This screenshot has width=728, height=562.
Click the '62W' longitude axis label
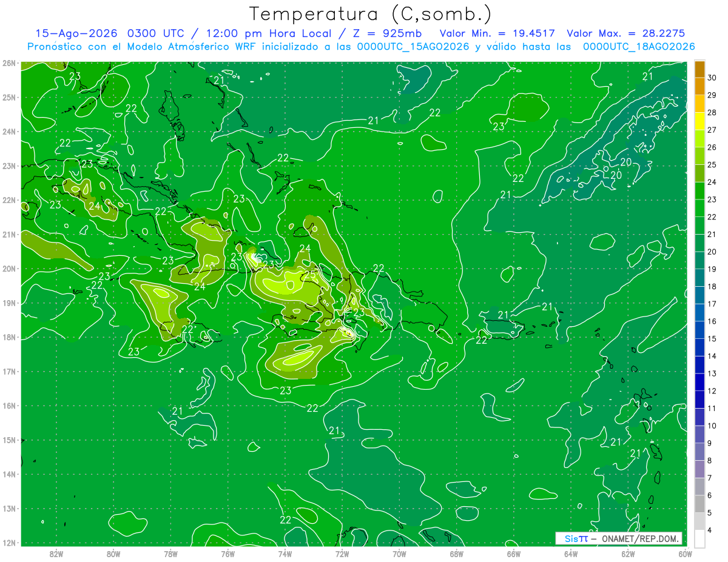[629, 554]
